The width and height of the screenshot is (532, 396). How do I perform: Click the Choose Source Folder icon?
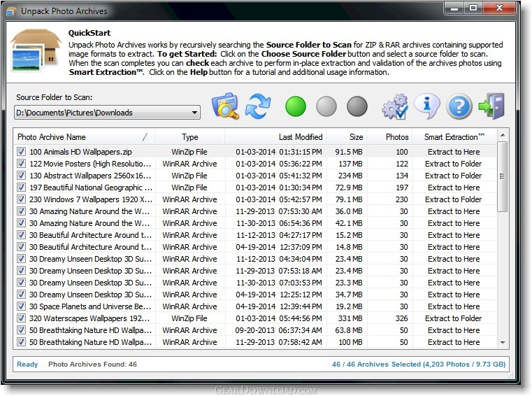tap(226, 106)
